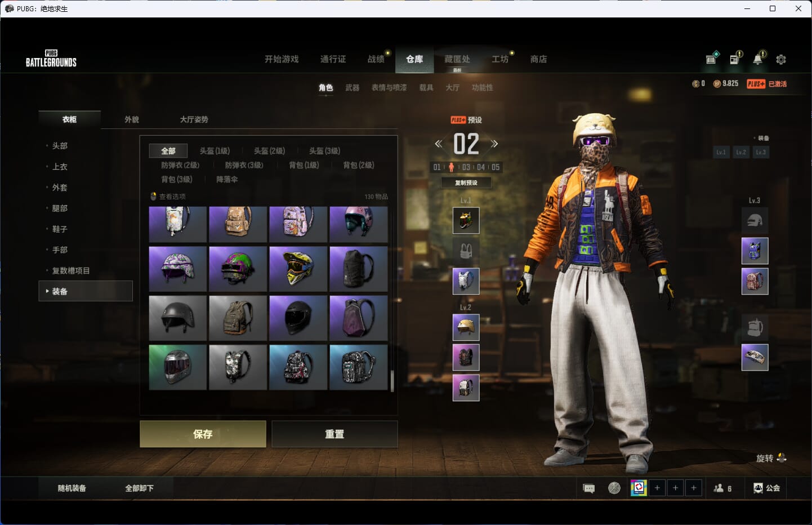
Task: Open the 仓库 inventory main tab
Action: 414,59
